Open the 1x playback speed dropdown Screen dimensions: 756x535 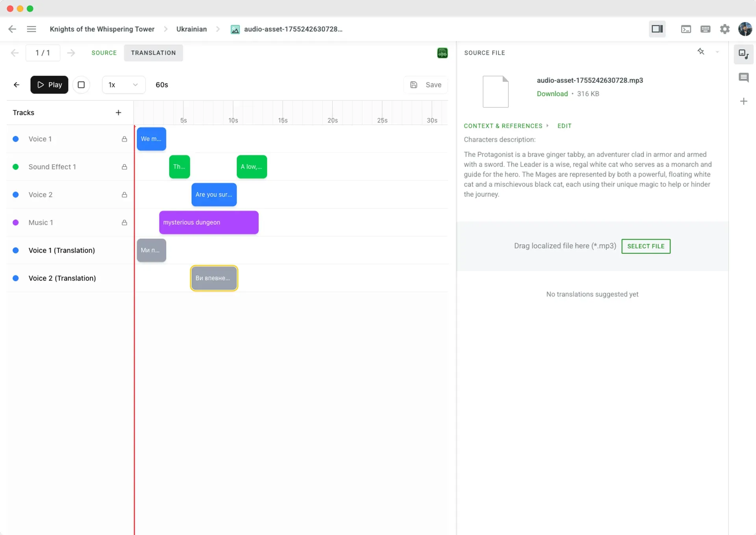(x=123, y=84)
